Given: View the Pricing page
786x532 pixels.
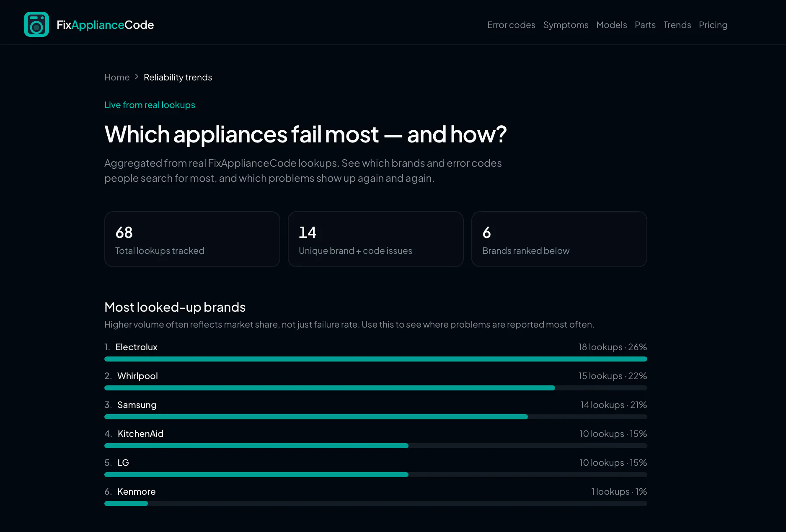Looking at the screenshot, I should pyautogui.click(x=713, y=25).
